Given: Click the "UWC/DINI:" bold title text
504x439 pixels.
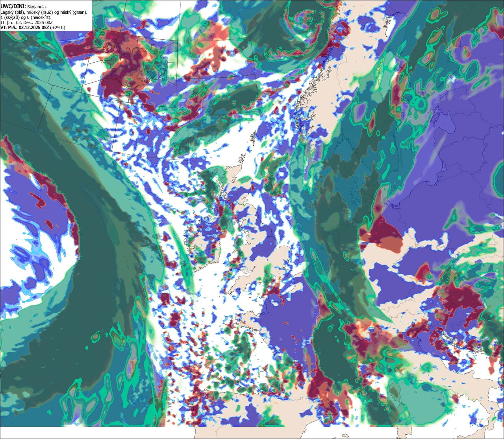Looking at the screenshot, I should pos(13,7).
